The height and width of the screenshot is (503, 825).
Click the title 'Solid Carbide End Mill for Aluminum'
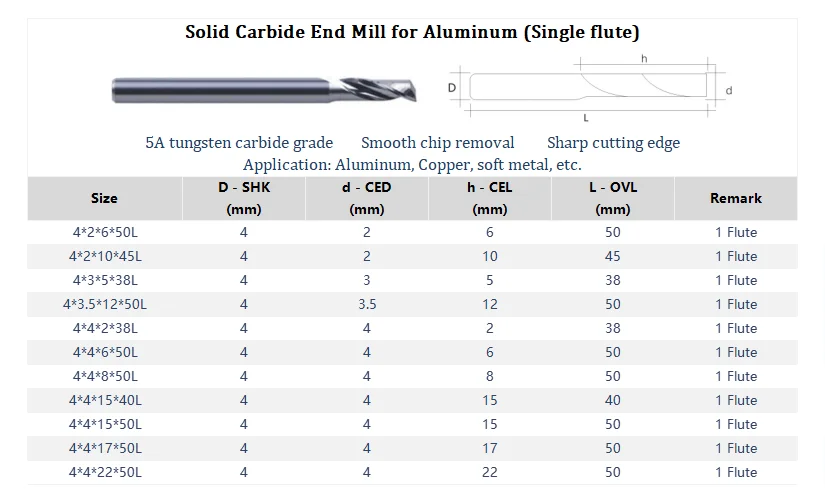(x=412, y=32)
